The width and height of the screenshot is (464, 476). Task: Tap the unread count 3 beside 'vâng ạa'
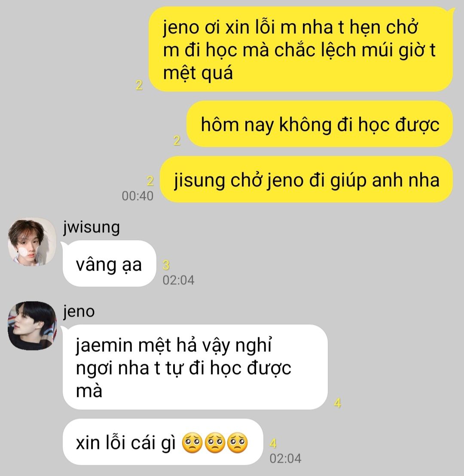coord(166,265)
